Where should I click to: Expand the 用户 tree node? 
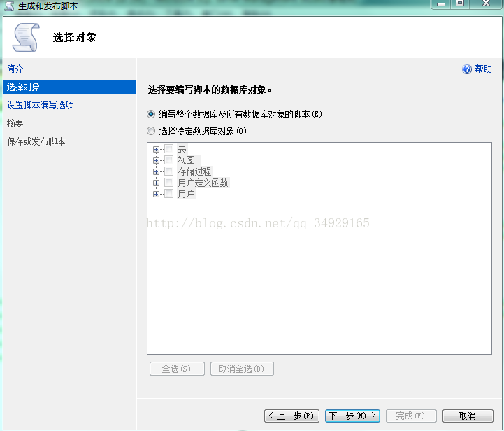[x=157, y=194]
